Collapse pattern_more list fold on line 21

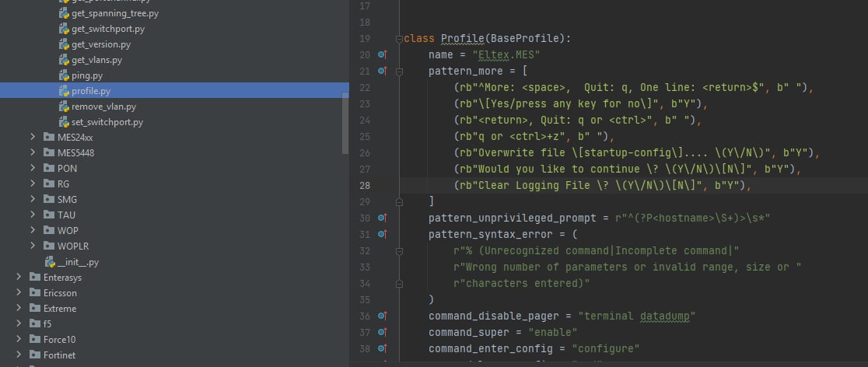[399, 72]
